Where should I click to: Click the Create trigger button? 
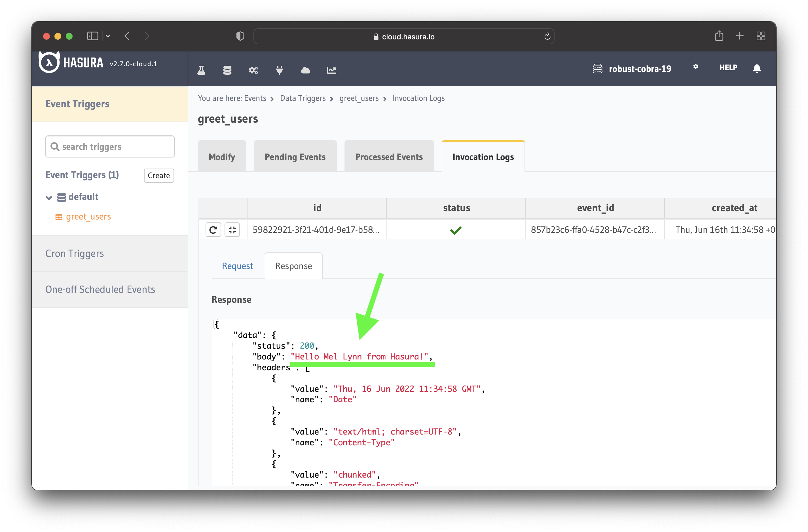158,175
